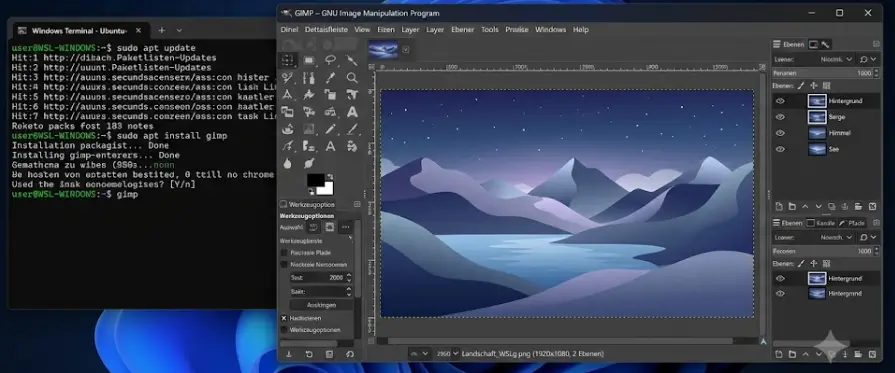The height and width of the screenshot is (373, 895).
Task: Toggle lock alpha checkerboard icon above Hintergrund/Berge list
Action: click(x=826, y=86)
